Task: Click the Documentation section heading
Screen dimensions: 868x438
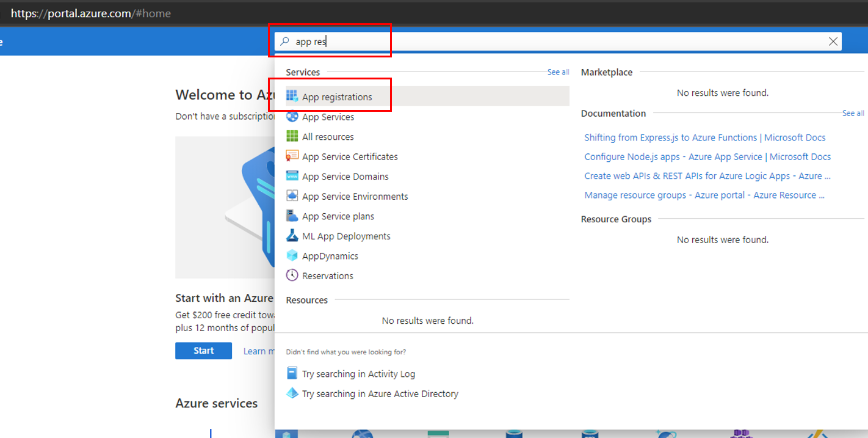Action: pos(613,113)
